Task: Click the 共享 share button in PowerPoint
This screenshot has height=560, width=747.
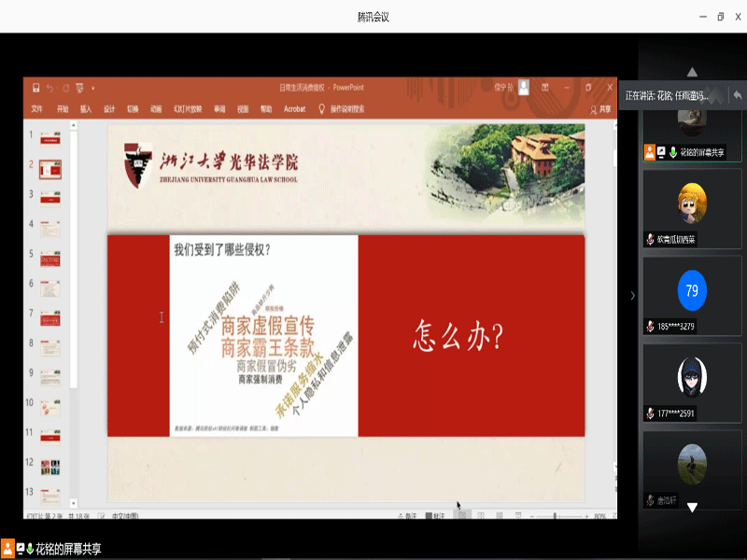Action: point(601,109)
